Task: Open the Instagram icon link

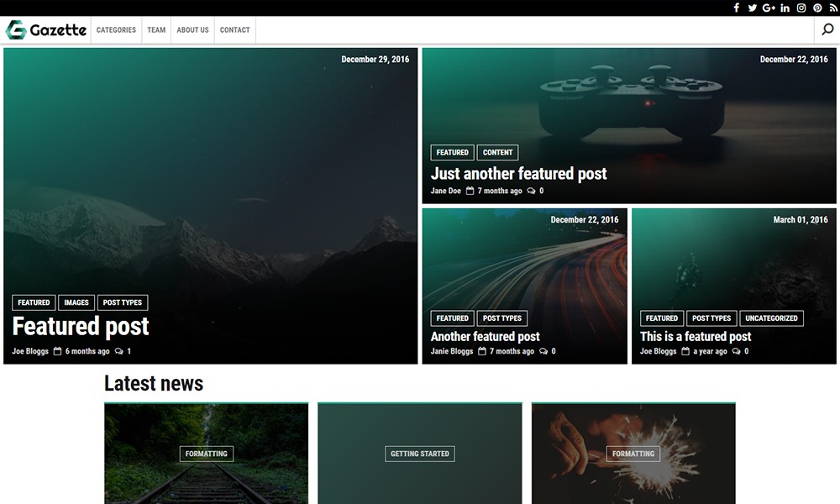Action: (x=801, y=8)
